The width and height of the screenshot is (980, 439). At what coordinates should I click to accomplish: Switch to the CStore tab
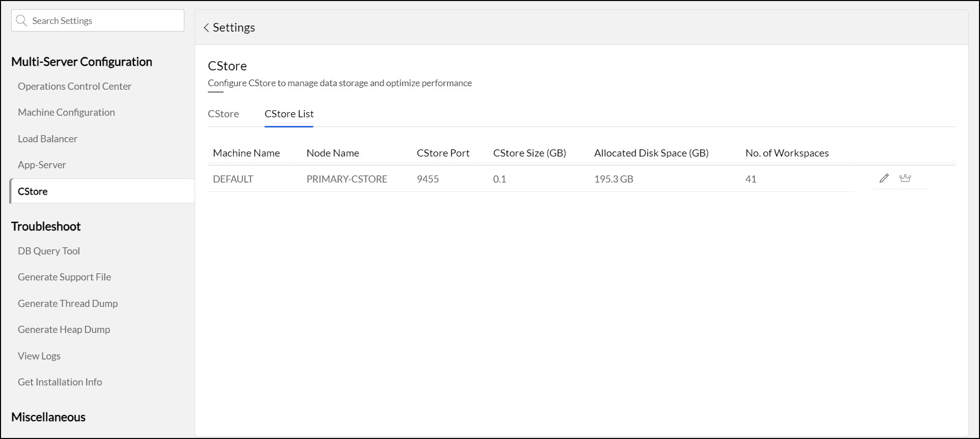coord(223,114)
